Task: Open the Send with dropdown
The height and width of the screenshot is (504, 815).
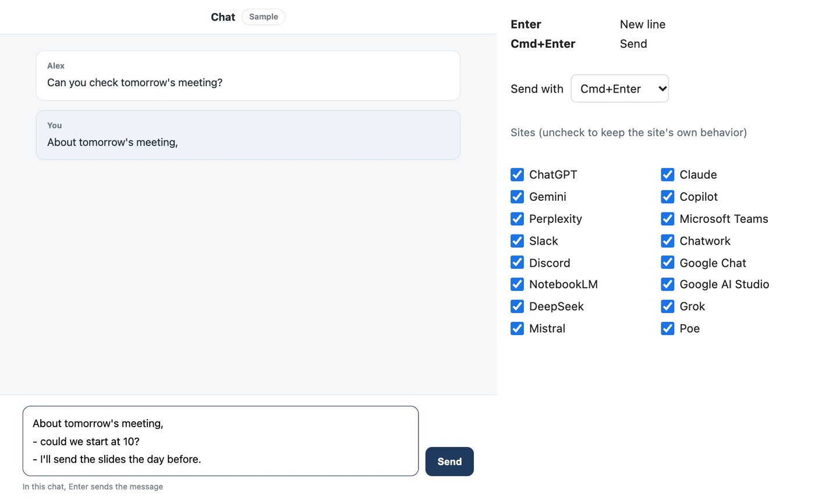Action: click(x=620, y=88)
